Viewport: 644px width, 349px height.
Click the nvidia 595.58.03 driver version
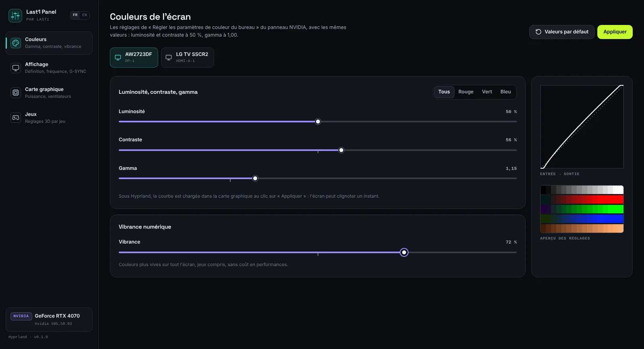pyautogui.click(x=53, y=324)
